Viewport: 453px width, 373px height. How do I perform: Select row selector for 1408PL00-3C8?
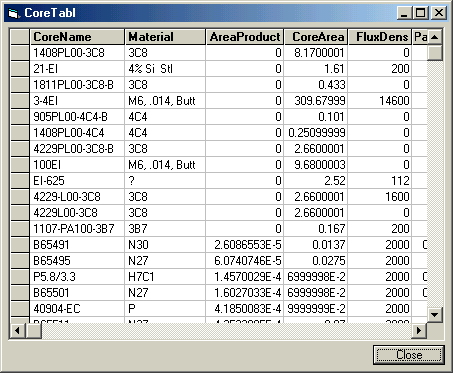point(20,53)
